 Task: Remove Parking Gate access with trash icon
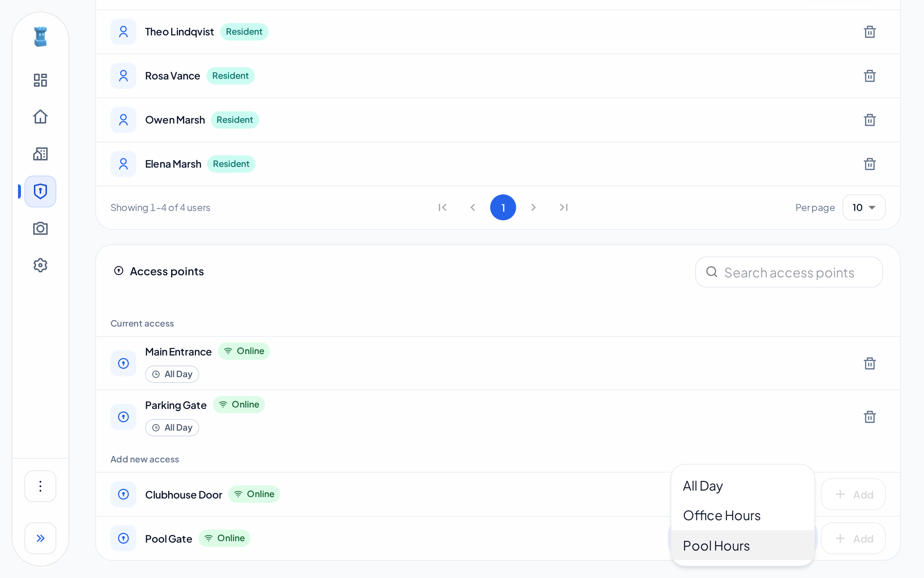pos(869,417)
